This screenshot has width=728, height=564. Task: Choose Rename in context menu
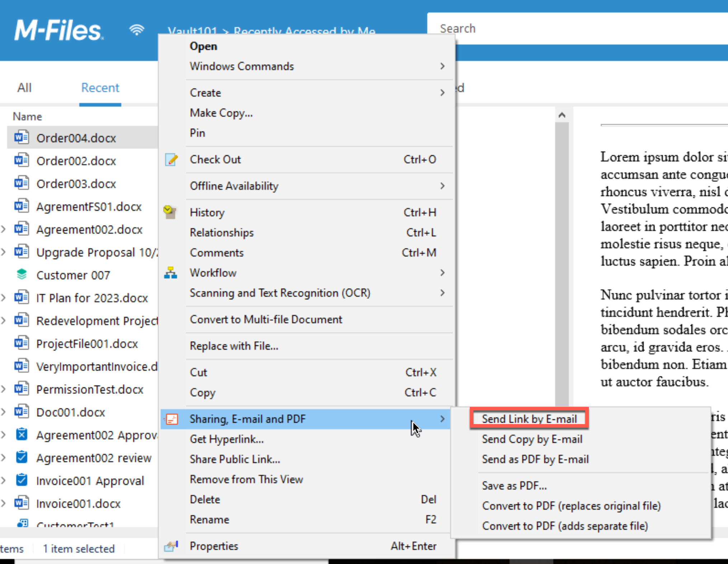pos(307,520)
